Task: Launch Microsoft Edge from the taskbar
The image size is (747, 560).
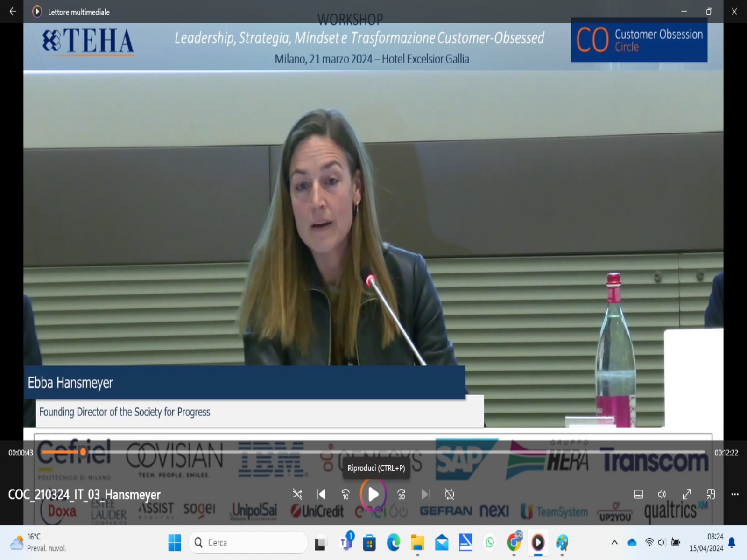Action: [x=394, y=543]
